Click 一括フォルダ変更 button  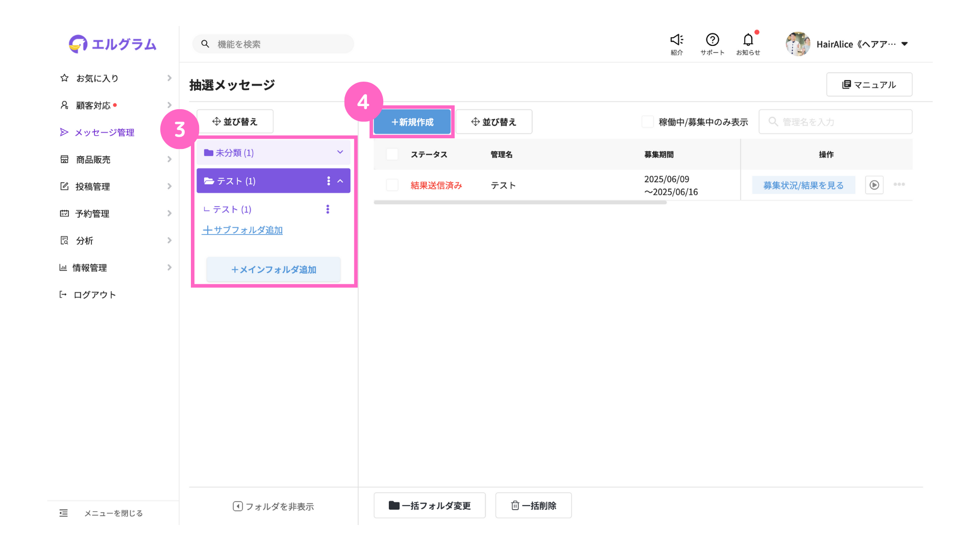pyautogui.click(x=430, y=505)
